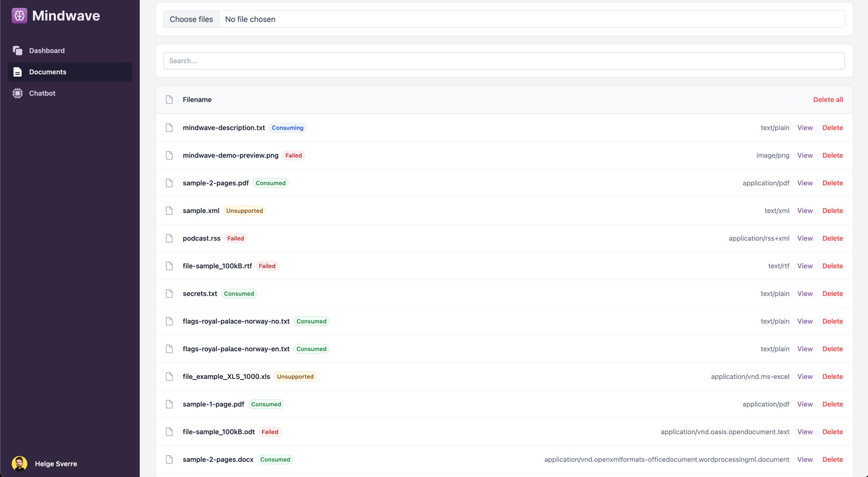The width and height of the screenshot is (868, 477).
Task: View sample-2-pages.pdf
Action: [804, 183]
